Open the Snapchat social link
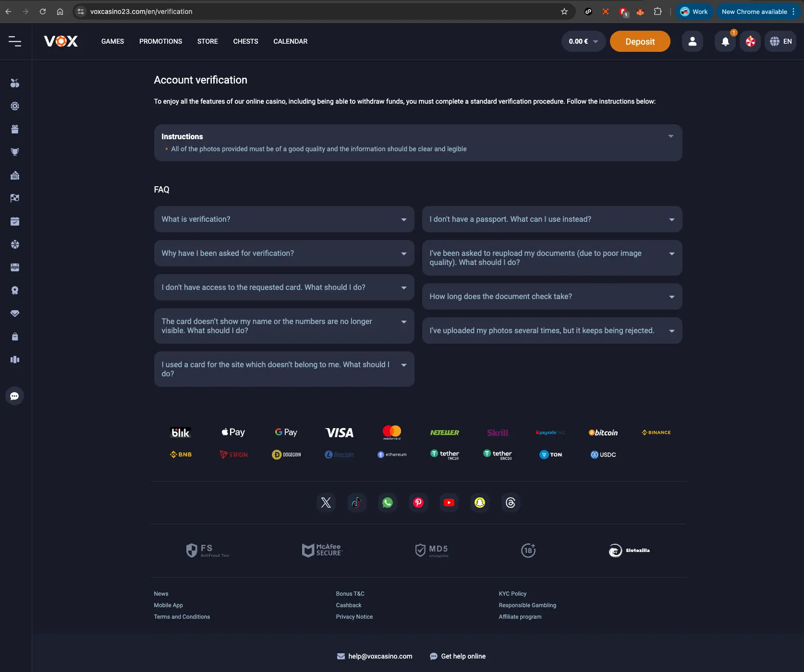The width and height of the screenshot is (804, 672). click(480, 503)
